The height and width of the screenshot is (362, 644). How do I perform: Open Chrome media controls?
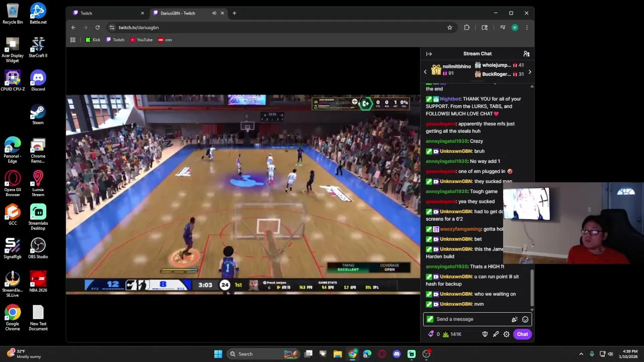[x=502, y=28]
